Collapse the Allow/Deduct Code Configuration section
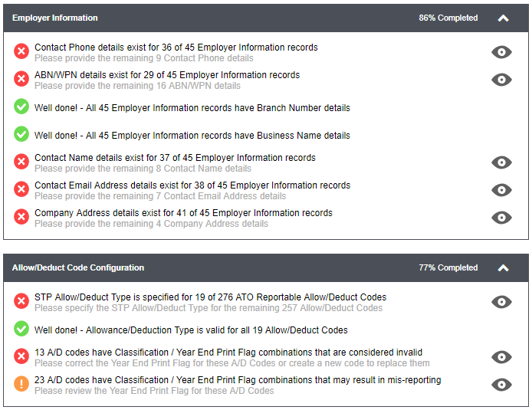This screenshot has width=532, height=410. (503, 268)
